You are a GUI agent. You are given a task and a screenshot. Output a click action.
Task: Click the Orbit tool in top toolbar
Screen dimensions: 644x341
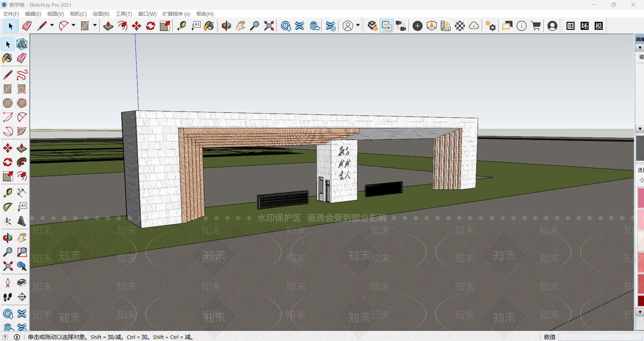226,26
